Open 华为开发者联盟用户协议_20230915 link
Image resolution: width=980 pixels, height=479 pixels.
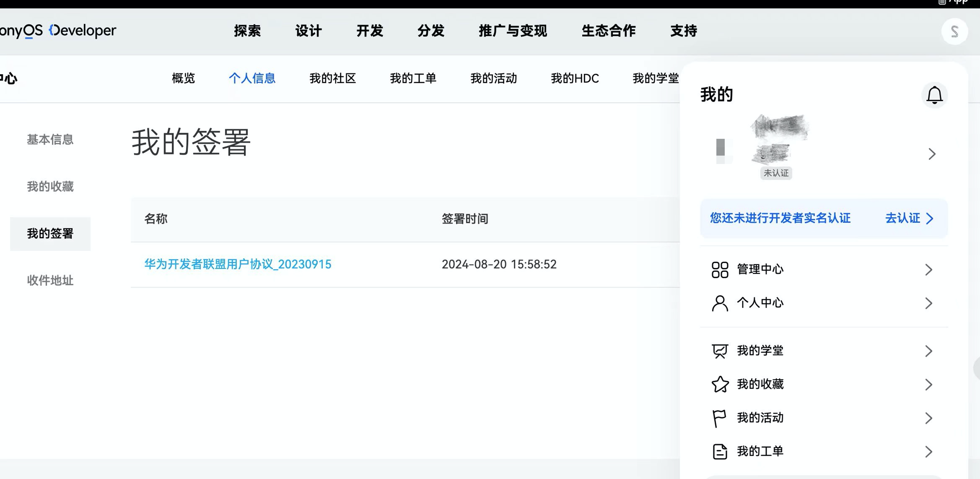[238, 264]
